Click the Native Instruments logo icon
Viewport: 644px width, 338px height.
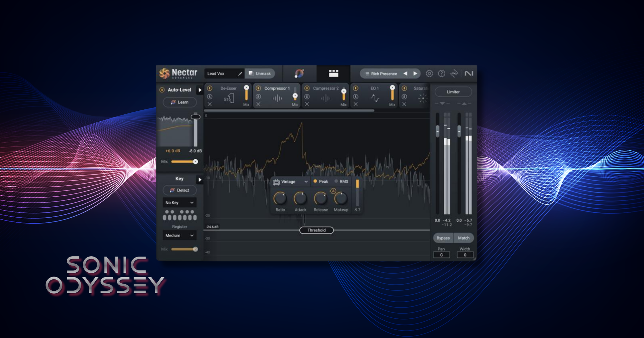click(x=469, y=74)
